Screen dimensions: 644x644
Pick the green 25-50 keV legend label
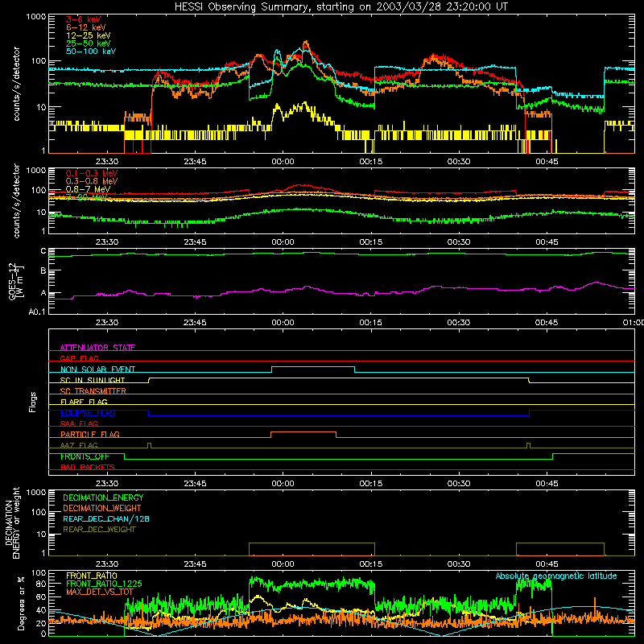pyautogui.click(x=88, y=43)
